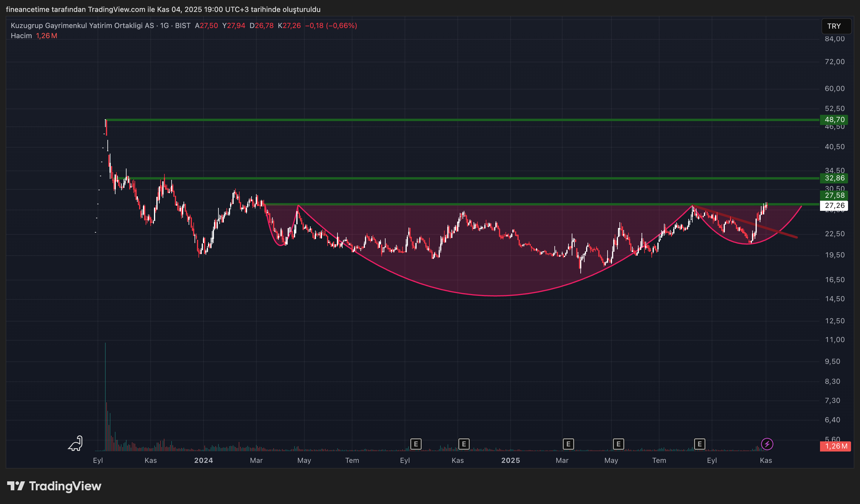The height and width of the screenshot is (504, 860).
Task: Click the earnings E marker near Mar 2025
Action: click(x=568, y=444)
